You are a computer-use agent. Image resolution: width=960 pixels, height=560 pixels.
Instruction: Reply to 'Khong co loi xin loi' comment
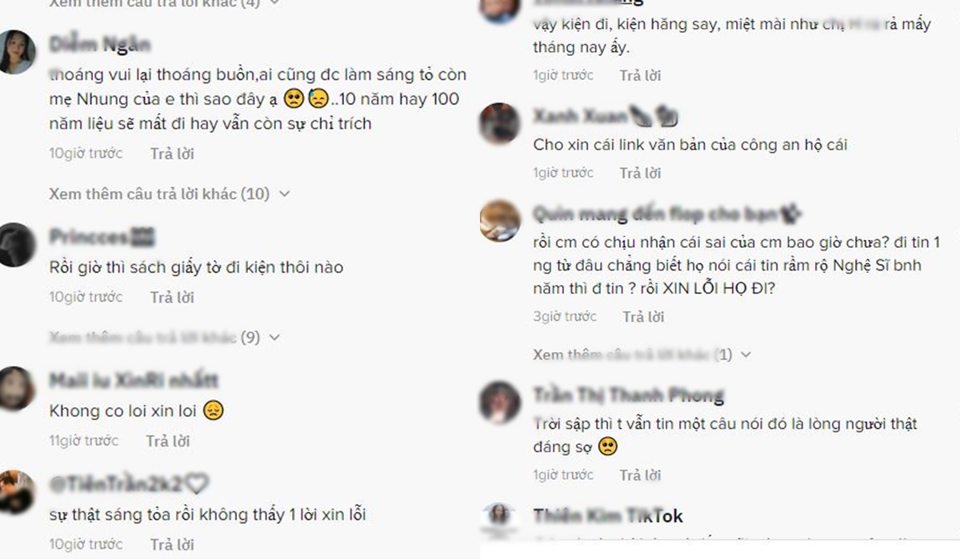point(168,441)
